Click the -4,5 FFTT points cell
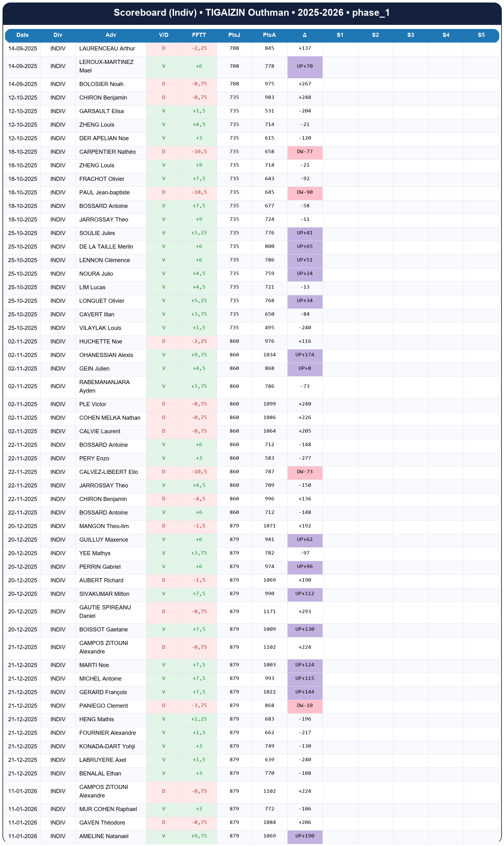The width and height of the screenshot is (504, 846). coord(199,499)
